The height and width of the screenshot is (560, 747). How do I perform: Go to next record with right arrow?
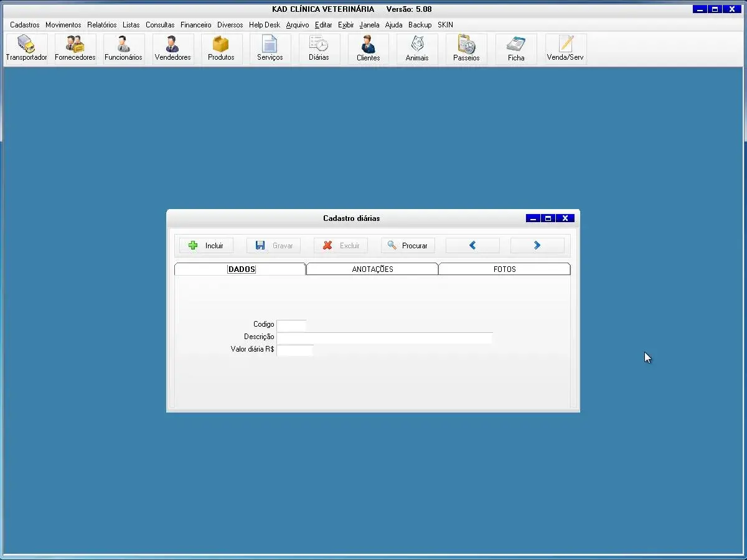click(537, 246)
